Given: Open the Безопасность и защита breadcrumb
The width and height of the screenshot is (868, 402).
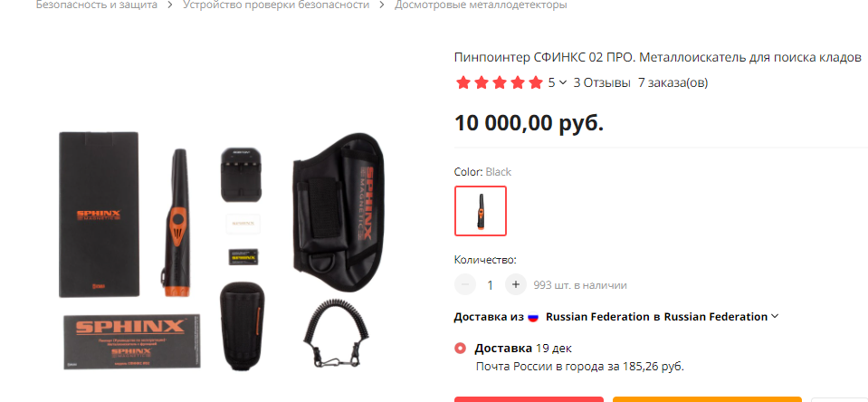Looking at the screenshot, I should coord(96,5).
